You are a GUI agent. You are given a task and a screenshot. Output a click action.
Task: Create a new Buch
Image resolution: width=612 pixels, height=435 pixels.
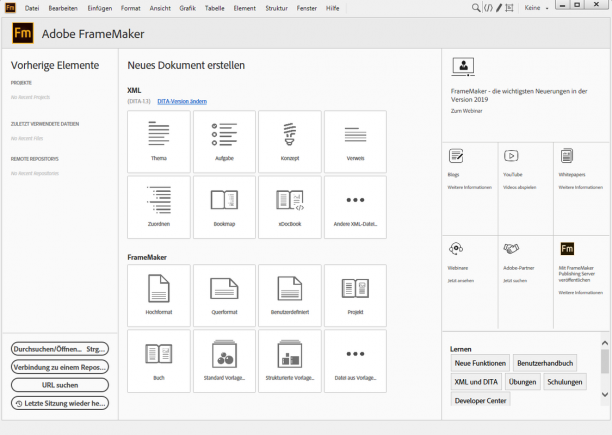(159, 361)
